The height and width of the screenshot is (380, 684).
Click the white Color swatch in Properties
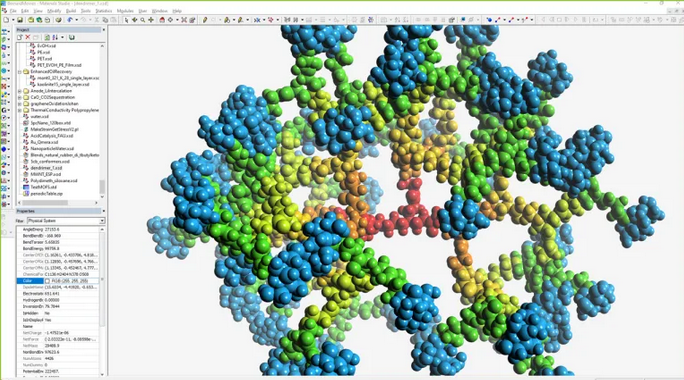48,281
